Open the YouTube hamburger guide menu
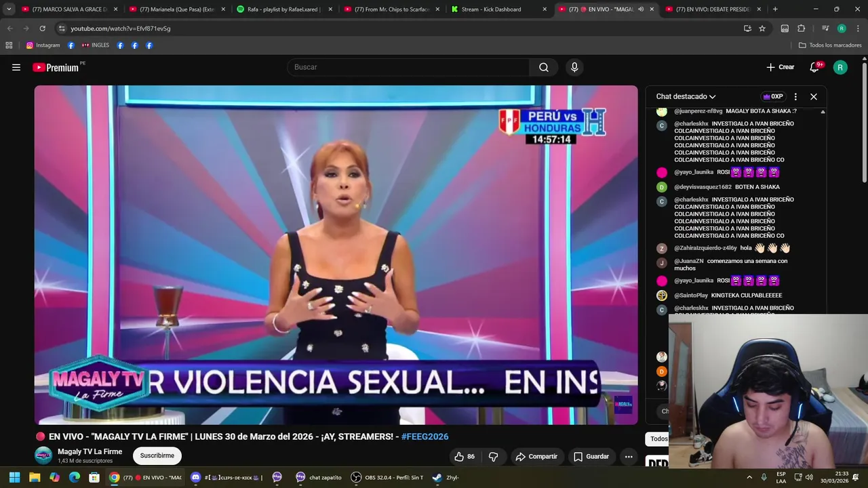The image size is (868, 488). (16, 67)
